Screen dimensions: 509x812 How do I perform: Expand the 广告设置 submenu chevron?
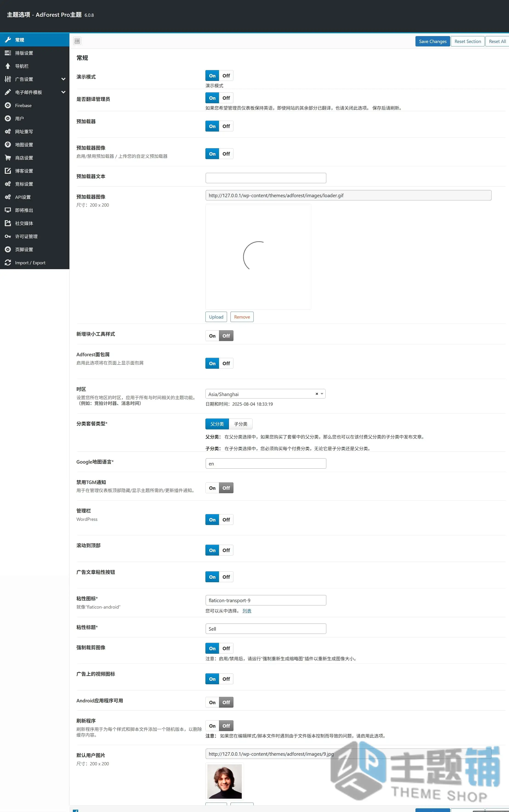pyautogui.click(x=63, y=79)
